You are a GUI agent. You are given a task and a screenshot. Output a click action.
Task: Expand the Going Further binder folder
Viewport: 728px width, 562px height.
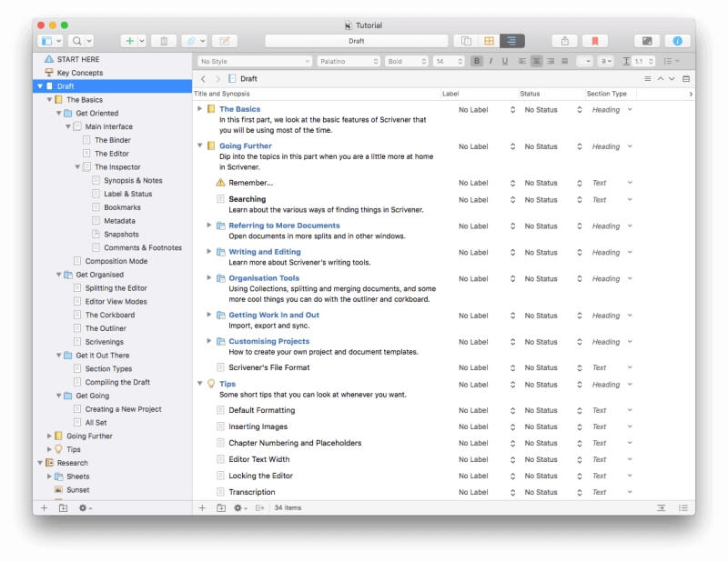50,437
